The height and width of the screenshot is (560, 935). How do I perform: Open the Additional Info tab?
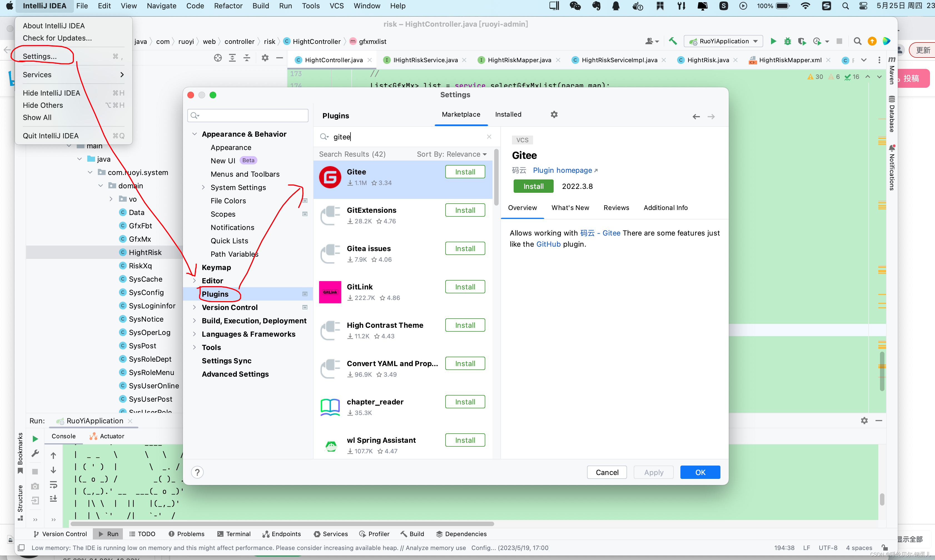[x=665, y=207]
